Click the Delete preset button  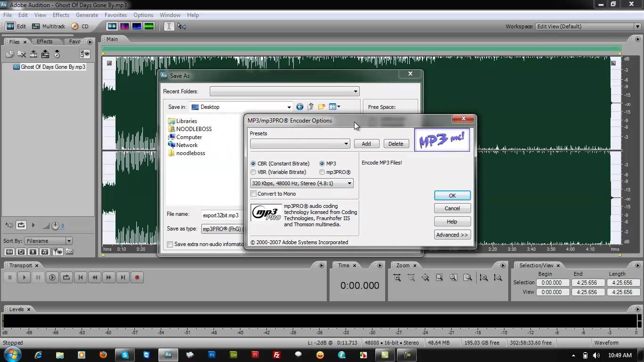pos(396,144)
